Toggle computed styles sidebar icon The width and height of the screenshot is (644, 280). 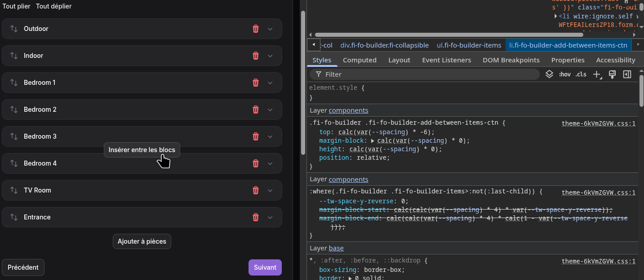click(627, 74)
